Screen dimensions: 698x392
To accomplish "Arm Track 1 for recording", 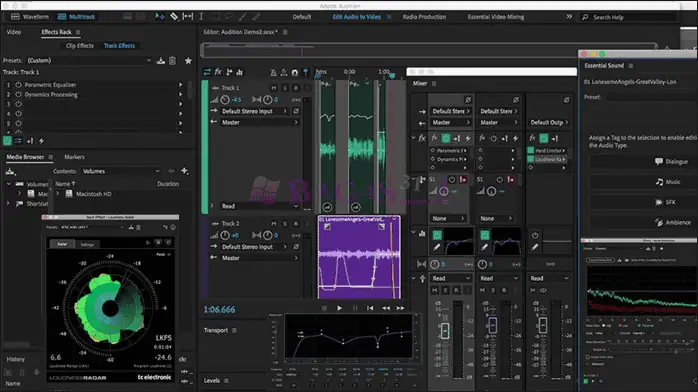I will pyautogui.click(x=296, y=88).
